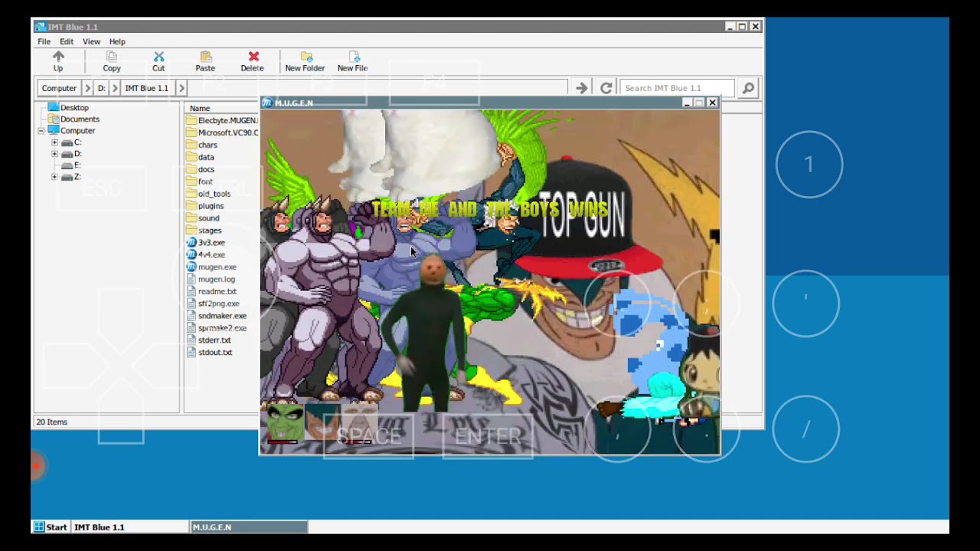Open the Start menu on taskbar
The height and width of the screenshot is (551, 980).
(51, 527)
